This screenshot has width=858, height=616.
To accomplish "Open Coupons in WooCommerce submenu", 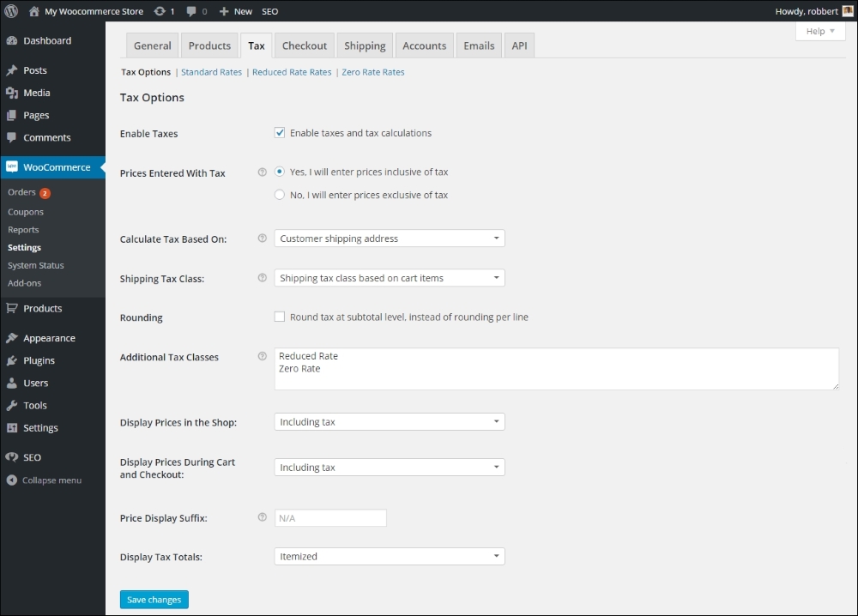I will click(x=26, y=212).
